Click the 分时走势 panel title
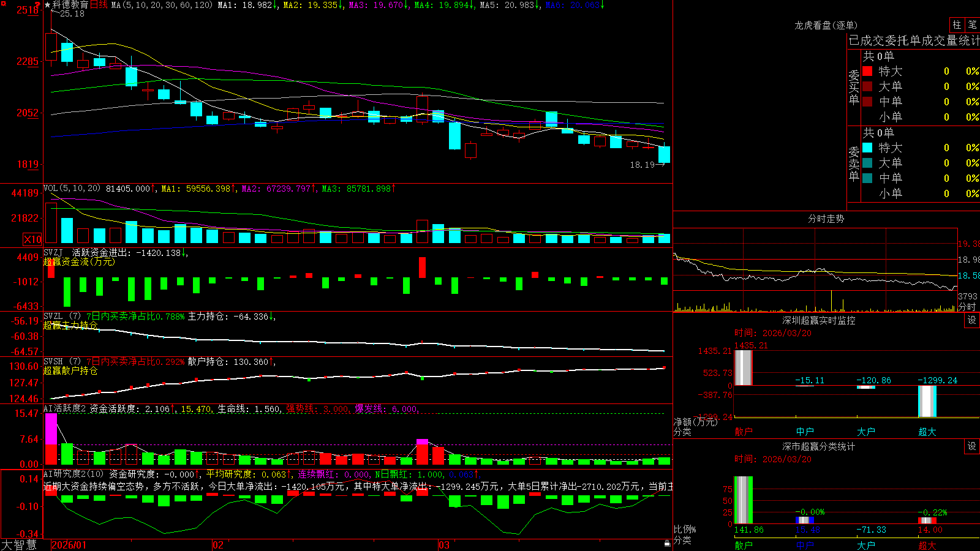 826,219
